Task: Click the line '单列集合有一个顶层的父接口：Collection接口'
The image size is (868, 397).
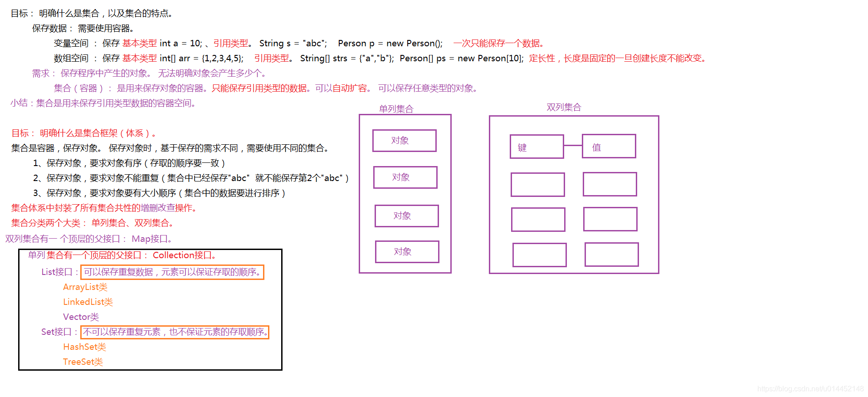Action: 122,255
